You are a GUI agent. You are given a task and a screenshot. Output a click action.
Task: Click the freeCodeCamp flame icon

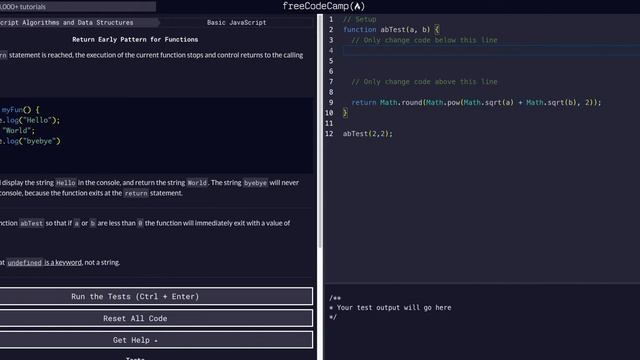(x=358, y=6)
